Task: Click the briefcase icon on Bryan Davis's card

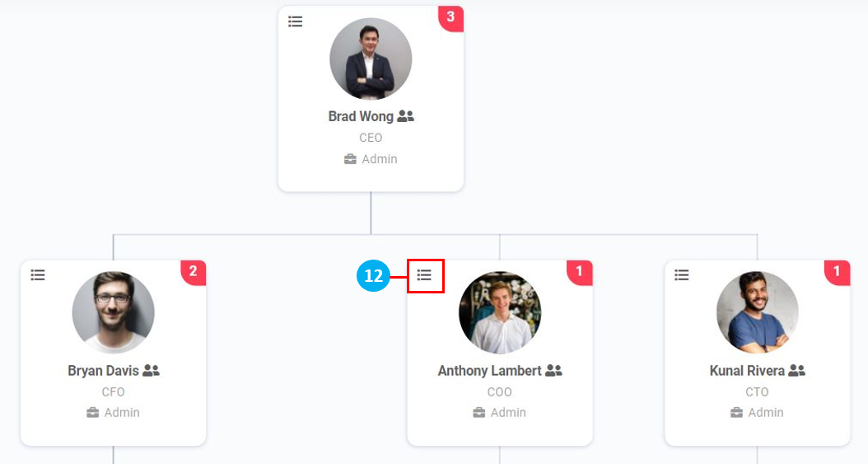Action: [x=93, y=413]
